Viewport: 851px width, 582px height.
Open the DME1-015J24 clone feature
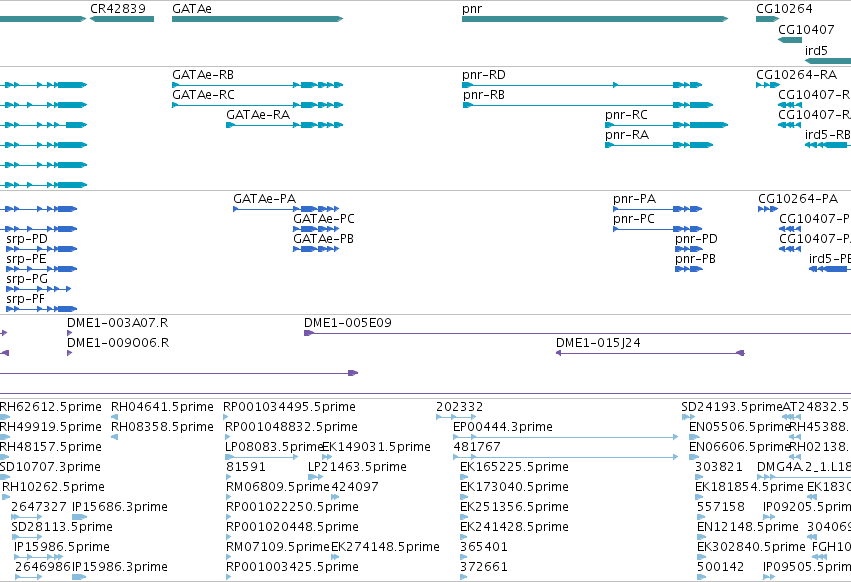pyautogui.click(x=598, y=343)
